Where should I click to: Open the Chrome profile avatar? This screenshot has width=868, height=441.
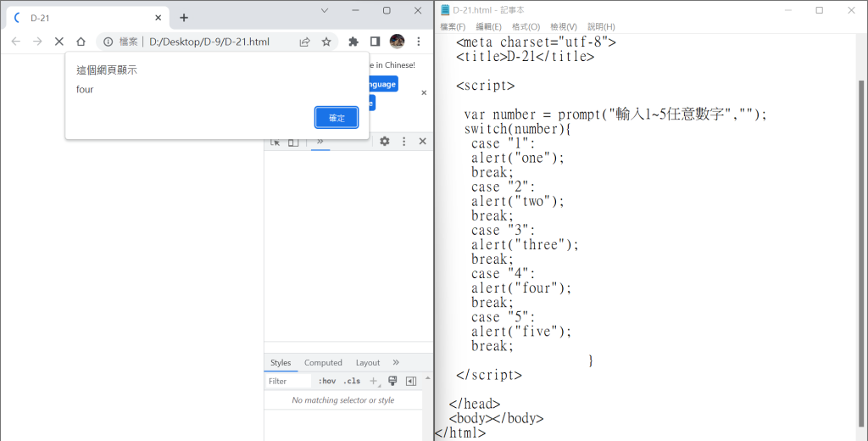[x=397, y=41]
